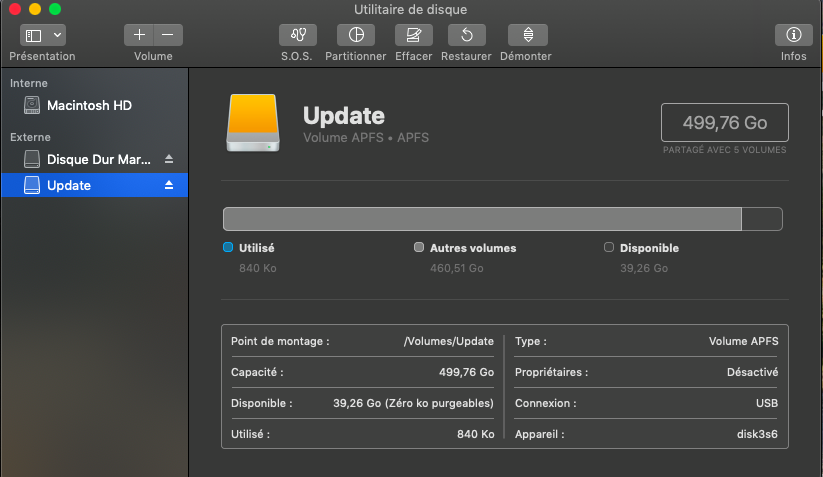Screen dimensions: 823x477
Task: Click the Macintosh HD disk icon
Action: point(32,105)
